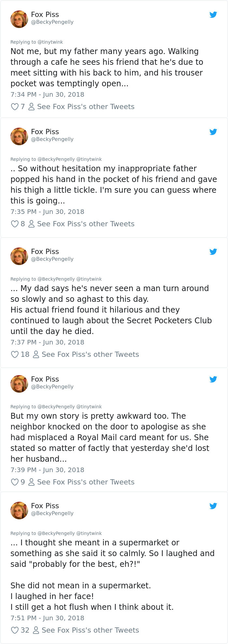Viewport: 228px width, 644px height.
Task: Click the avatar on the Royal Mail card tweet
Action: pyautogui.click(x=19, y=384)
